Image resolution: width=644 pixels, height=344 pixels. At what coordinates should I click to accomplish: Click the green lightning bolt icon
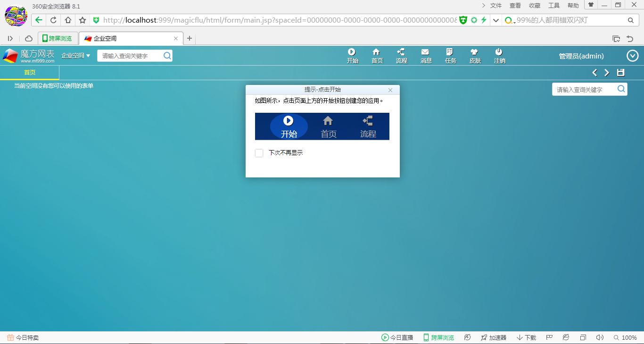pyautogui.click(x=484, y=20)
